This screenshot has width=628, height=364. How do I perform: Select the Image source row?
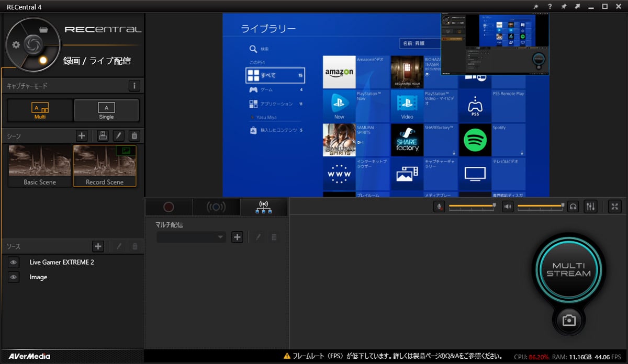point(72,277)
